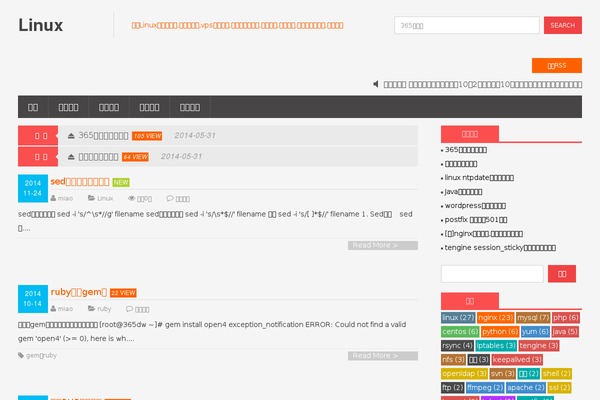Click eject icon beside 64 VIEW post
The image size is (600, 400).
pyautogui.click(x=71, y=157)
